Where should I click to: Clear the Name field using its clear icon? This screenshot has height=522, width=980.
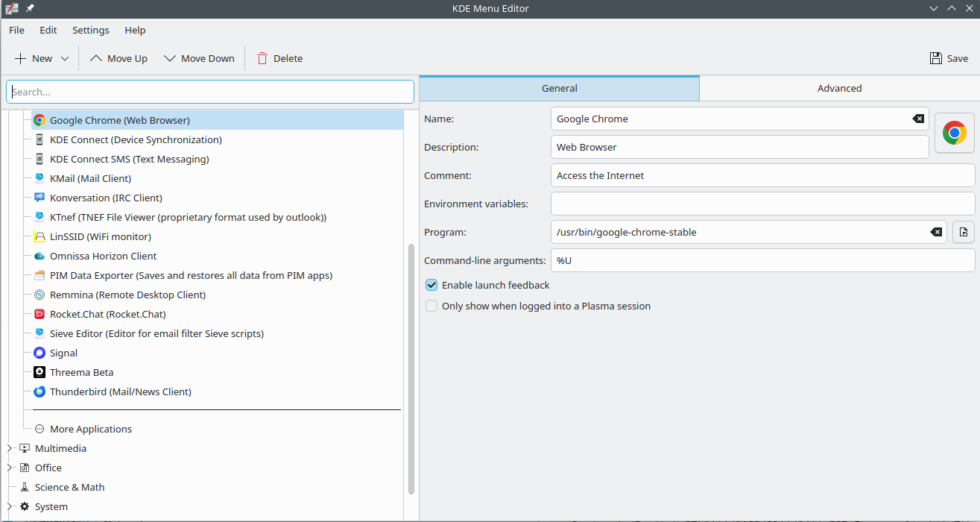tap(918, 119)
